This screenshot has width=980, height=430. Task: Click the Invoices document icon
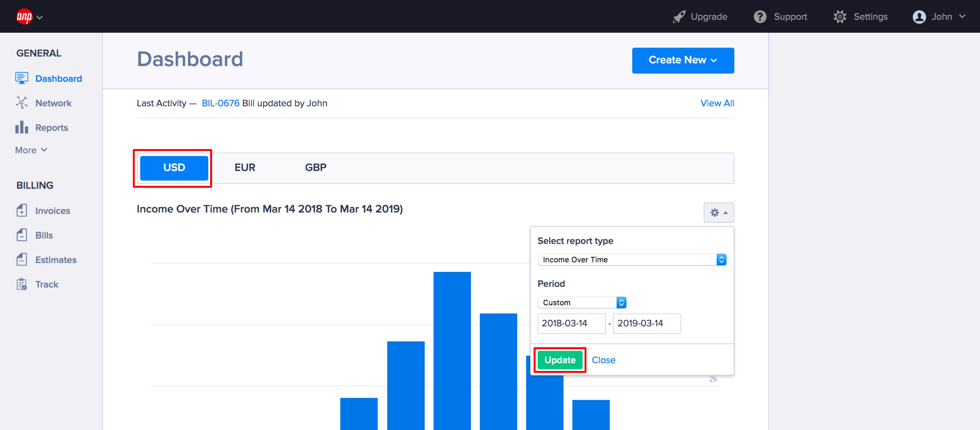22,210
